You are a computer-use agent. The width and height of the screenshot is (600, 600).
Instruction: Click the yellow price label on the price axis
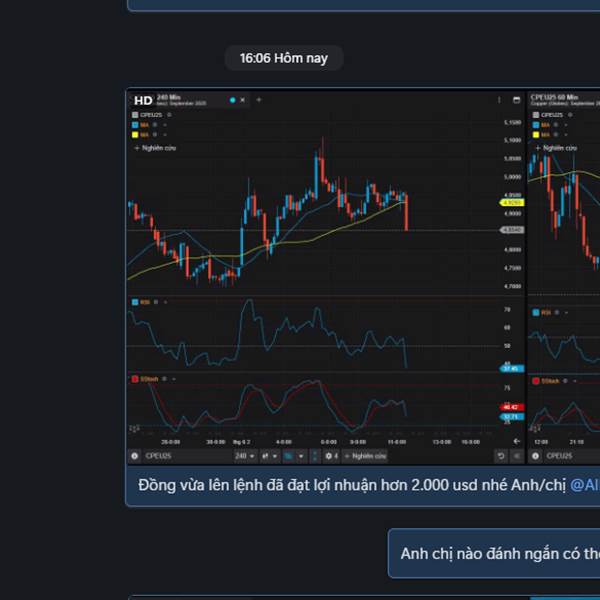(512, 202)
